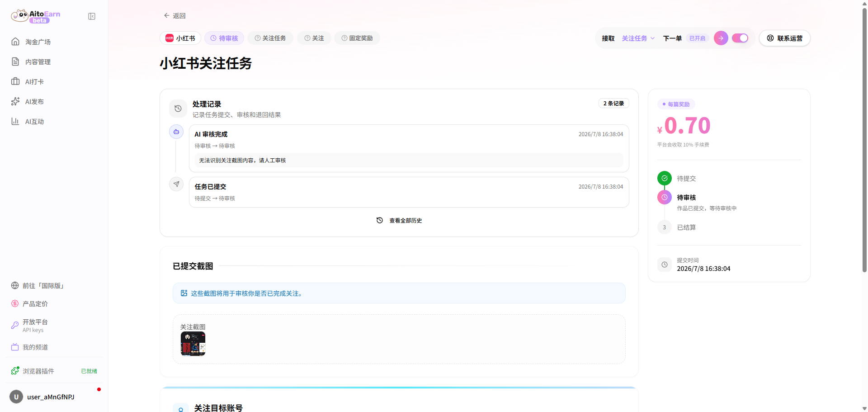The image size is (868, 412).
Task: Collapse the sidebar with the panel icon
Action: 92,16
